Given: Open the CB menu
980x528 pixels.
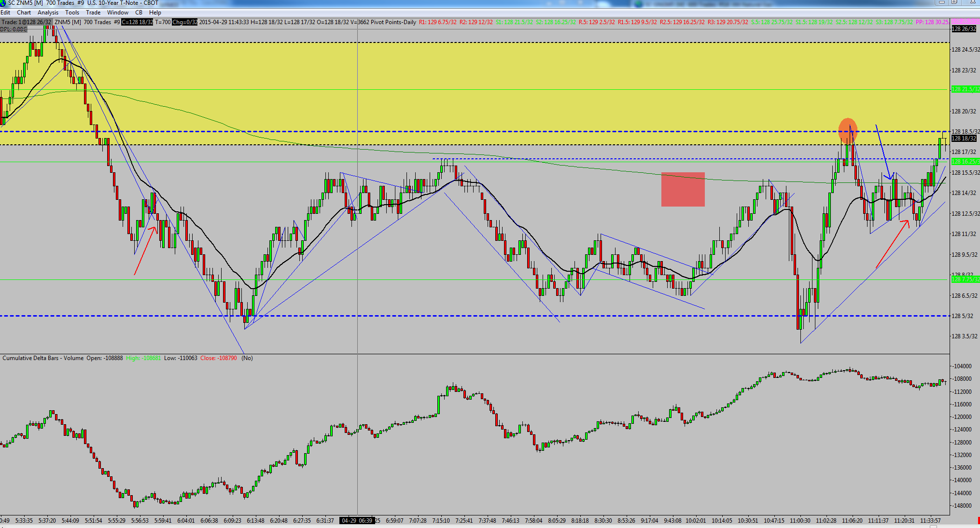Looking at the screenshot, I should [x=139, y=13].
